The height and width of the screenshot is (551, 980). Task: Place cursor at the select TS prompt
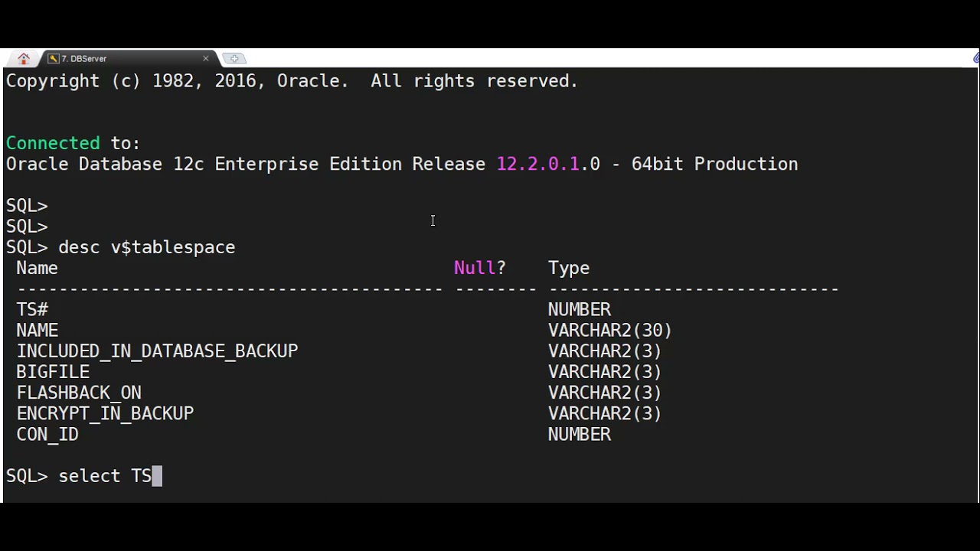(x=157, y=476)
